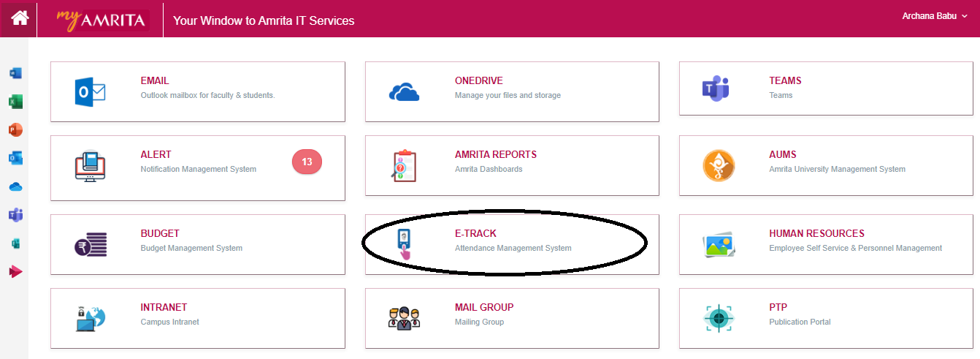
Task: Click 'Amrita University Management System' text
Action: point(837,169)
